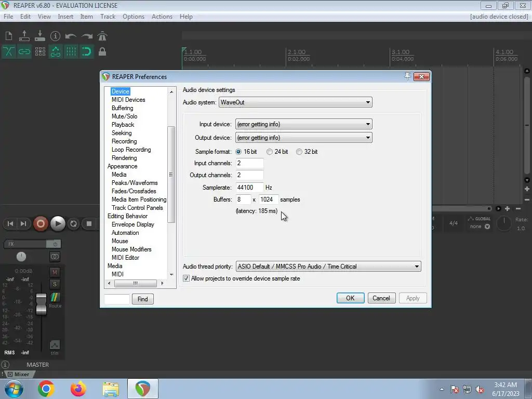This screenshot has height=399, width=532.
Task: Click the red Record button
Action: click(41, 223)
